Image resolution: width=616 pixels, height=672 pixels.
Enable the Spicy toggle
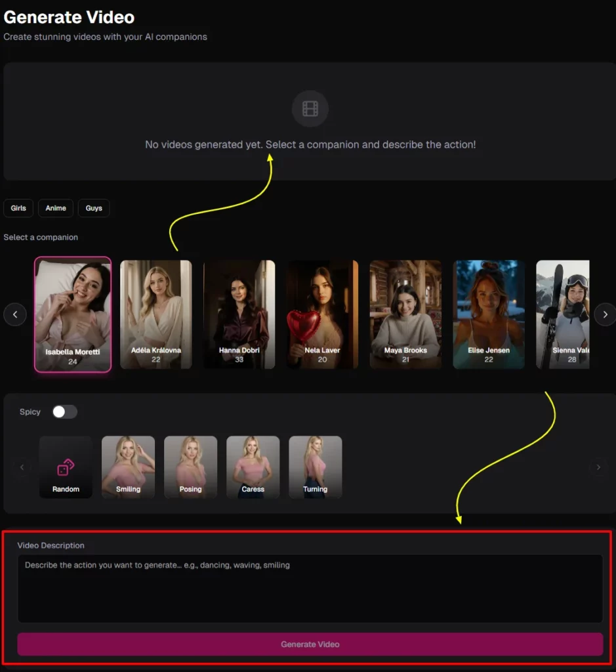(x=65, y=412)
